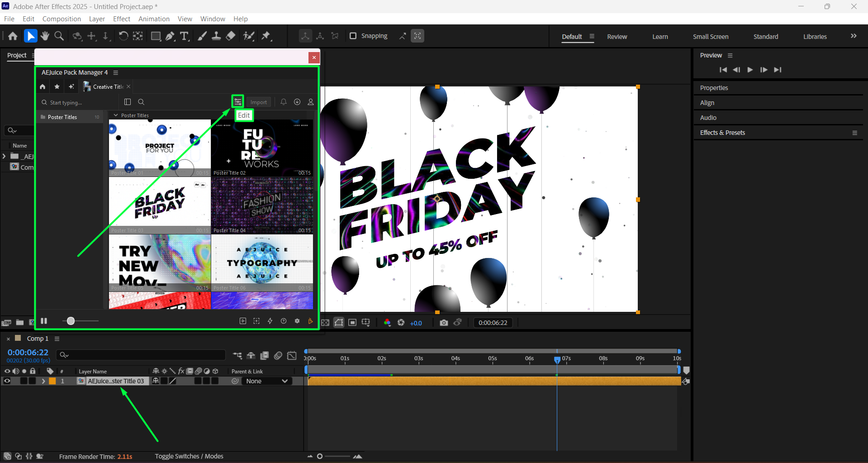Screen dimensions: 868x463
Task: Click the AEJuice thumbnail size slider
Action: (x=71, y=321)
